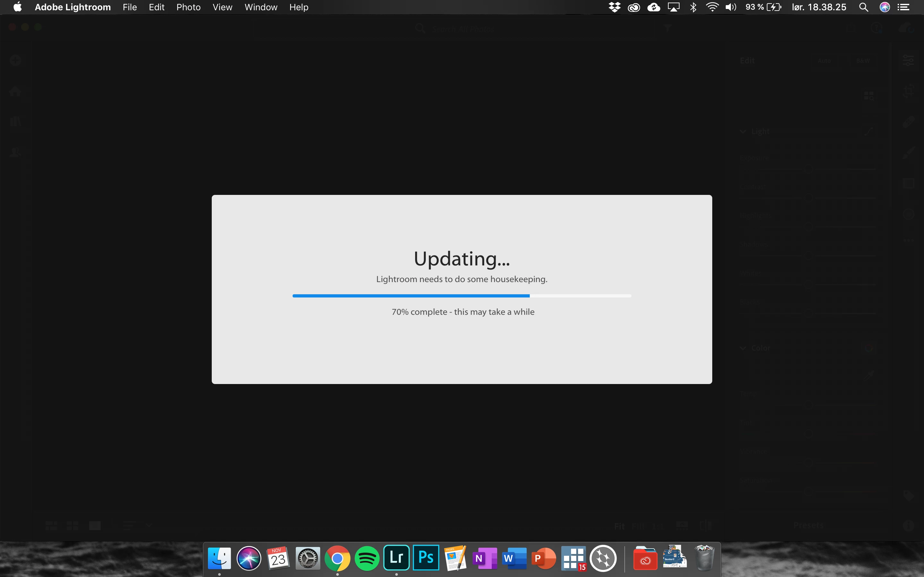924x577 pixels.
Task: Click the blue updating progress bar
Action: coord(411,296)
